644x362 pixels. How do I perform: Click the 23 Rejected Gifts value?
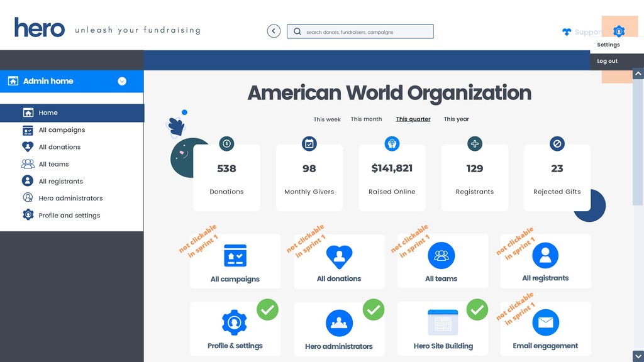tap(557, 168)
